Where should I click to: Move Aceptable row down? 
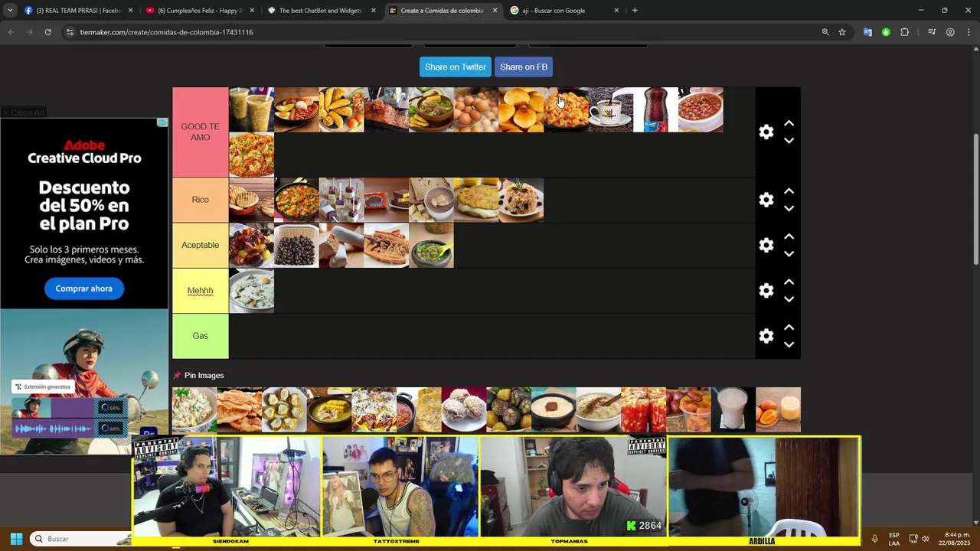pos(789,254)
